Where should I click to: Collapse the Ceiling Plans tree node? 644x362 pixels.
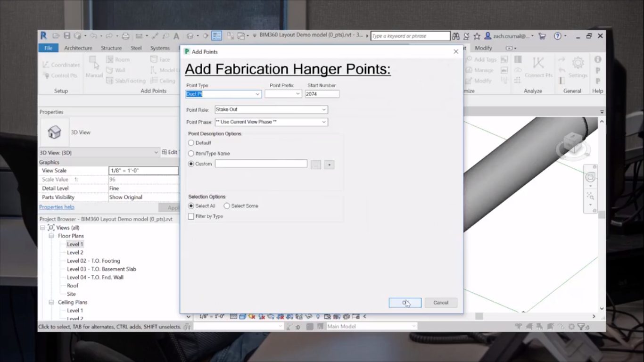(x=51, y=302)
